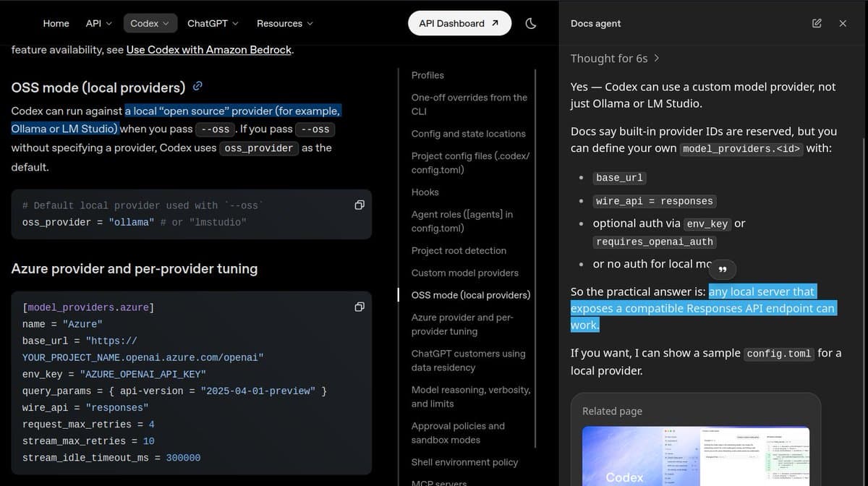The width and height of the screenshot is (868, 486).
Task: Jump to 'Shell environment policy' section
Action: 465,462
